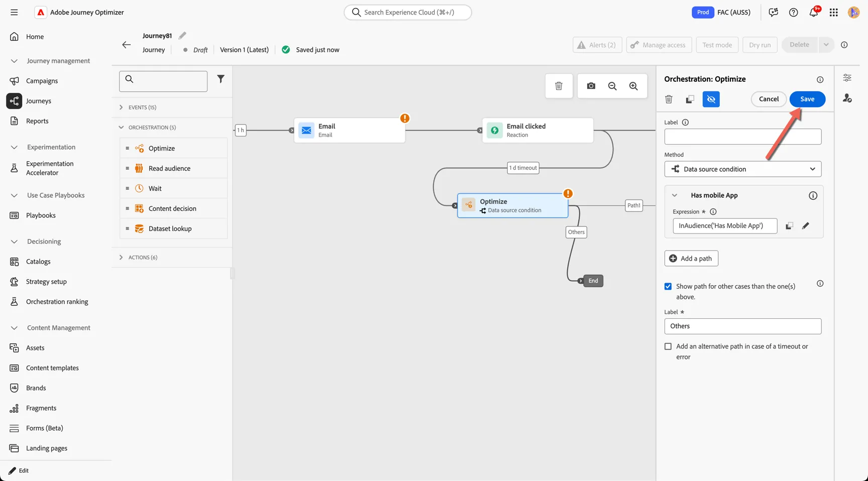This screenshot has width=868, height=481.
Task: Open Alerts (2) button
Action: (x=597, y=45)
